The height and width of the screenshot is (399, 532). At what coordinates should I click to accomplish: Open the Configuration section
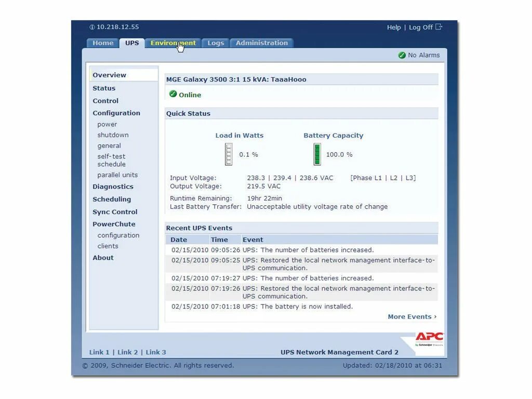coord(116,113)
